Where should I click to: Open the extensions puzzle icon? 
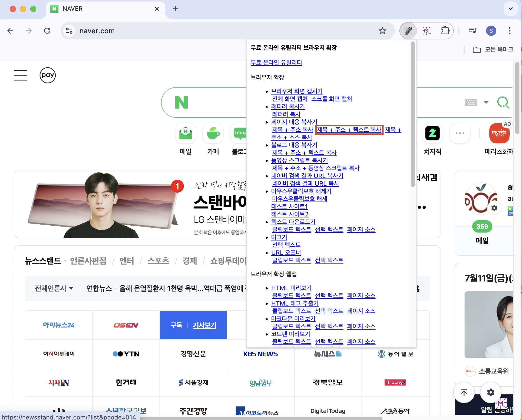tap(445, 31)
